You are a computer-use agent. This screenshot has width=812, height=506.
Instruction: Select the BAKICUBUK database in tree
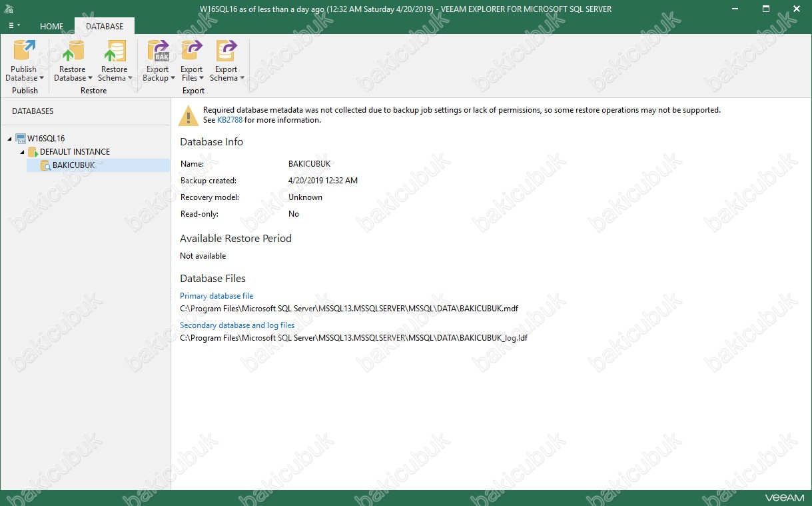(x=99, y=165)
